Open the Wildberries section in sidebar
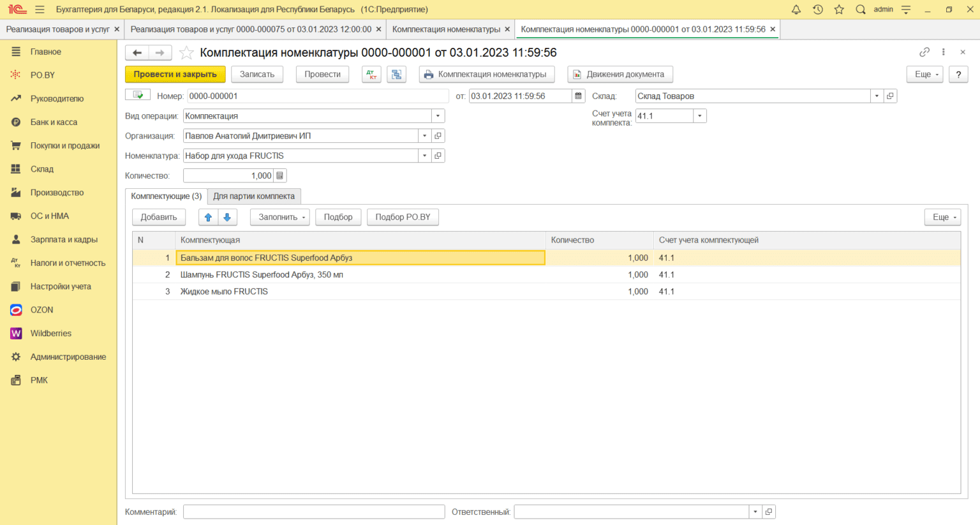This screenshot has width=980, height=525. (x=51, y=334)
